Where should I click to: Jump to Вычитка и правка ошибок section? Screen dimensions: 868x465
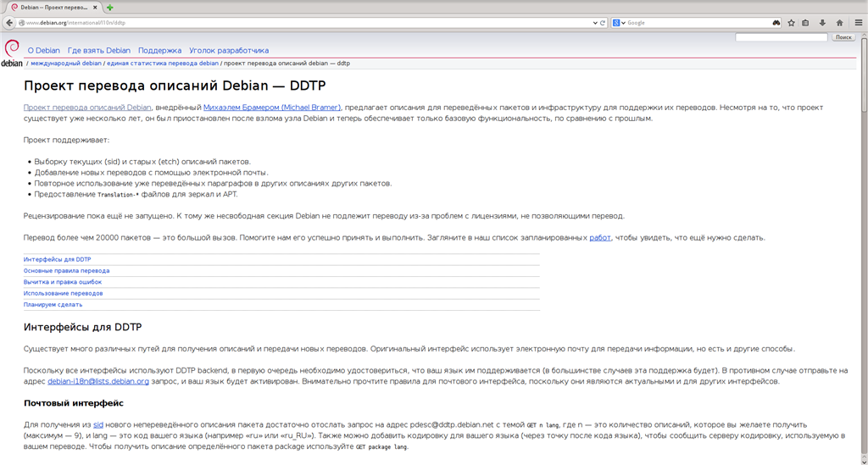pyautogui.click(x=63, y=282)
